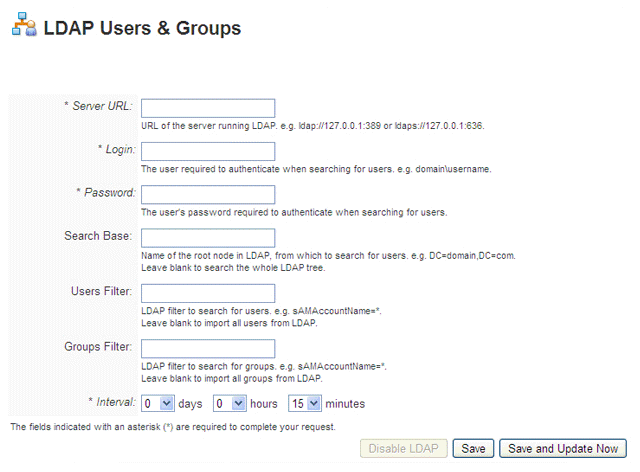Image resolution: width=640 pixels, height=472 pixels.
Task: Click the 'Search Base:' label
Action: [98, 236]
